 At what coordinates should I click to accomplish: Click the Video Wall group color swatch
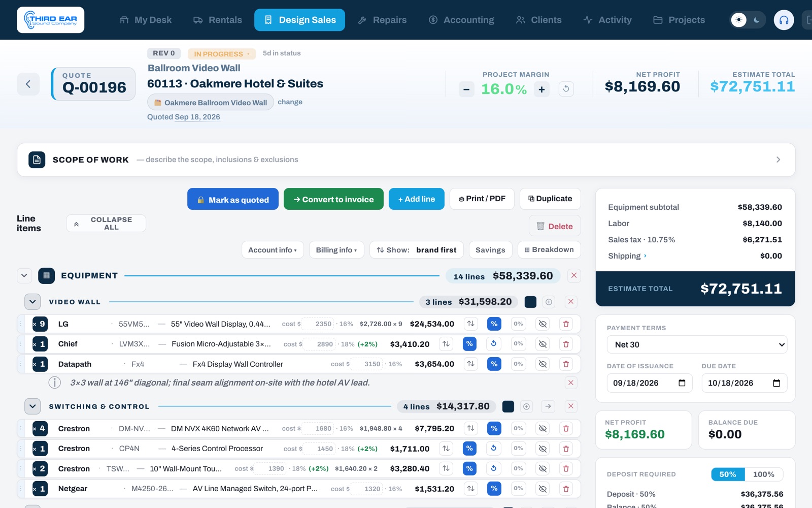[x=530, y=302]
